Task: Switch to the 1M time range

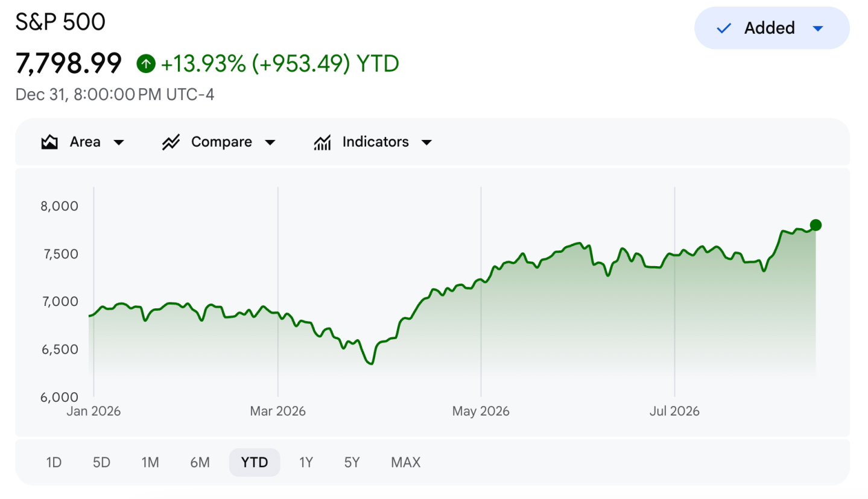Action: pos(150,463)
